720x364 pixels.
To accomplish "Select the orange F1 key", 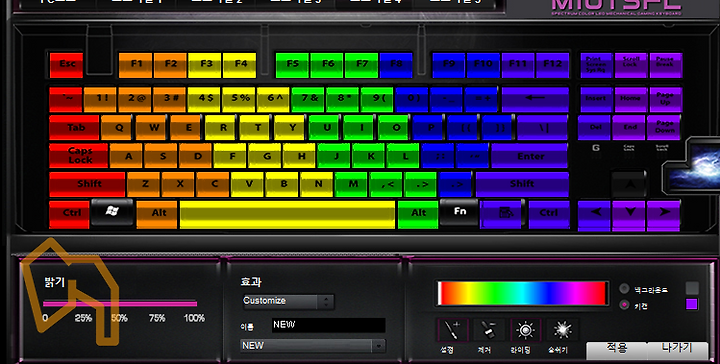I will (x=136, y=65).
